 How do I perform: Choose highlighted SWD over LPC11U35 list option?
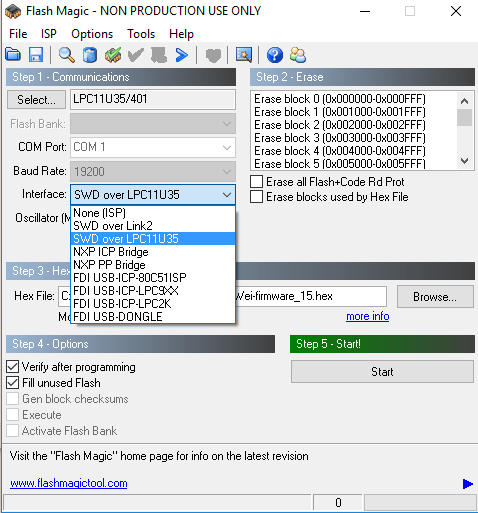coord(153,239)
